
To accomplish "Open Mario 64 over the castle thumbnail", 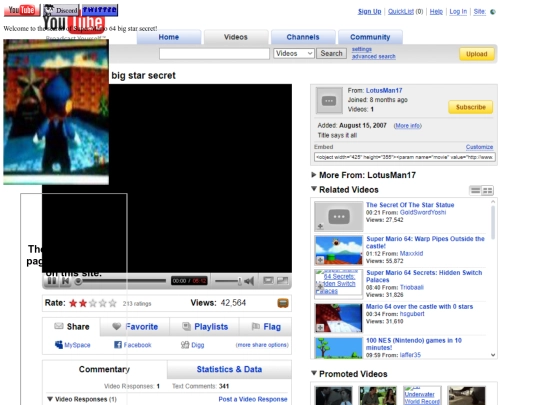I will pos(339,318).
